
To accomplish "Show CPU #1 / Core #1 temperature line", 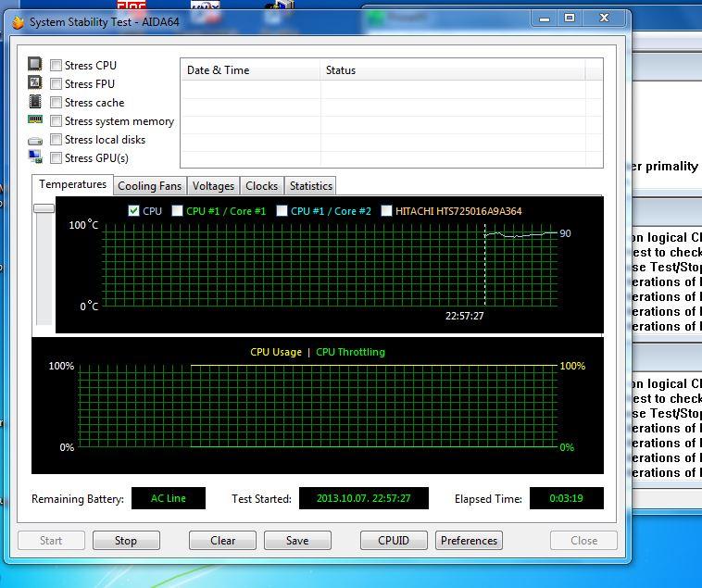I will (177, 211).
